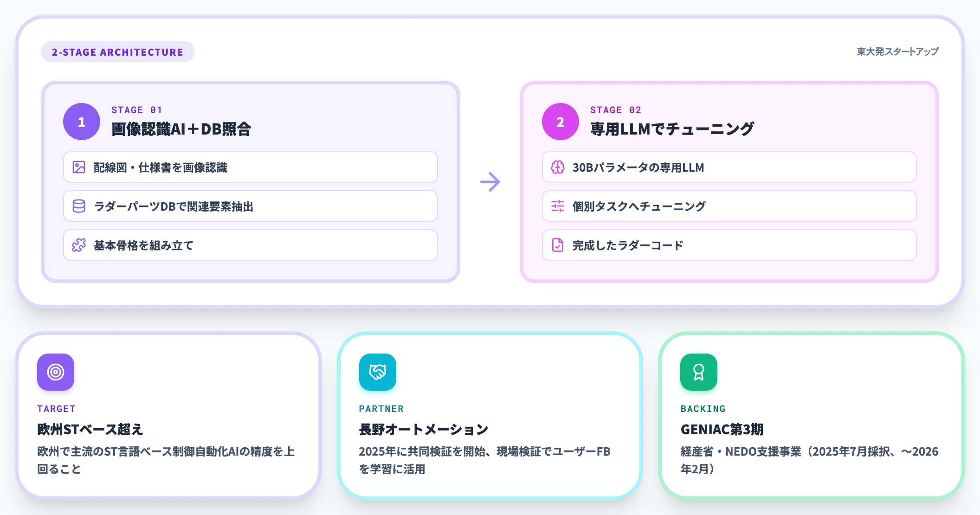Click the file check icon beside 完成したラダーコード
The height and width of the screenshot is (515, 980).
[558, 245]
